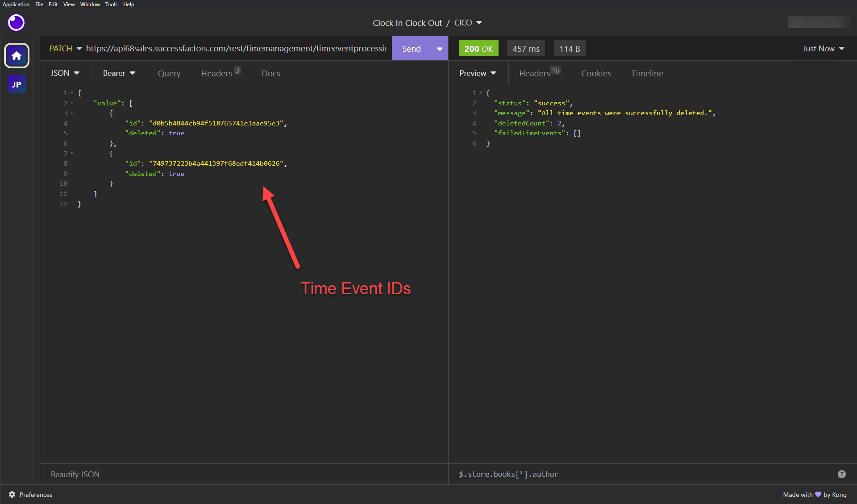Open the Just Now history dropdown
The image size is (857, 504).
click(x=823, y=48)
